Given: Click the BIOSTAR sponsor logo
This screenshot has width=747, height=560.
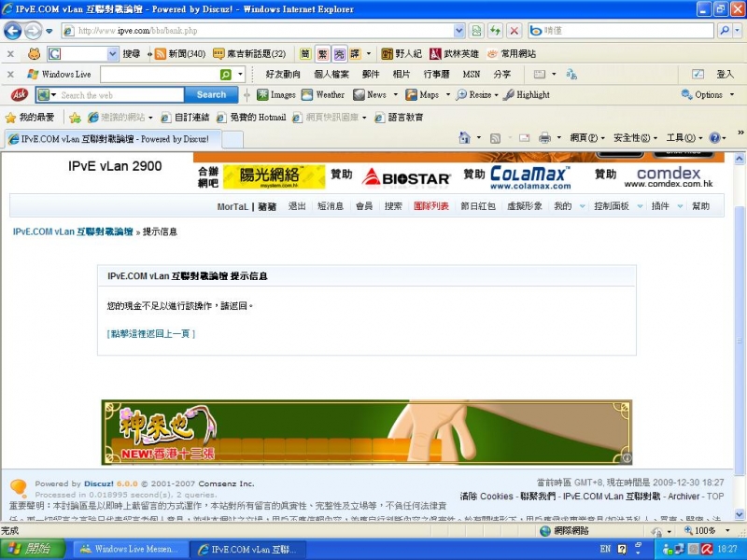Looking at the screenshot, I should click(406, 177).
